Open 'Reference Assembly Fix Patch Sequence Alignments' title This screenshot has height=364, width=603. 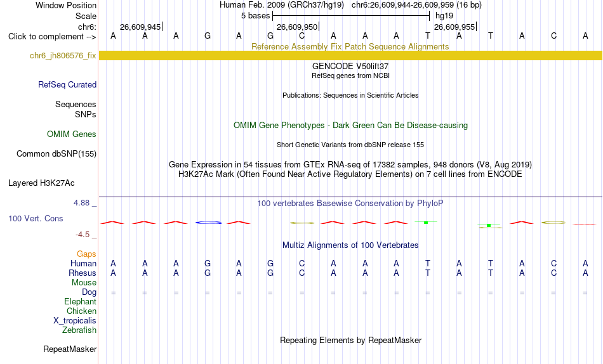click(350, 46)
